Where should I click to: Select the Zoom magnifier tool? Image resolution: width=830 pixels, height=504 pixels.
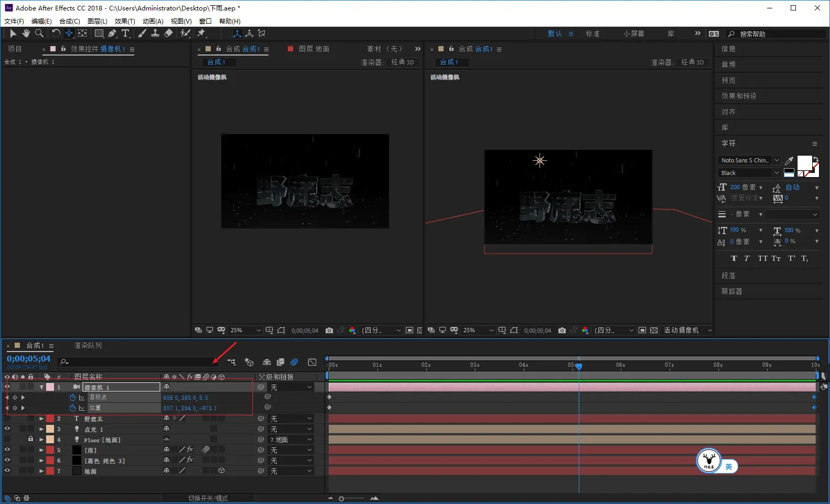(x=39, y=34)
